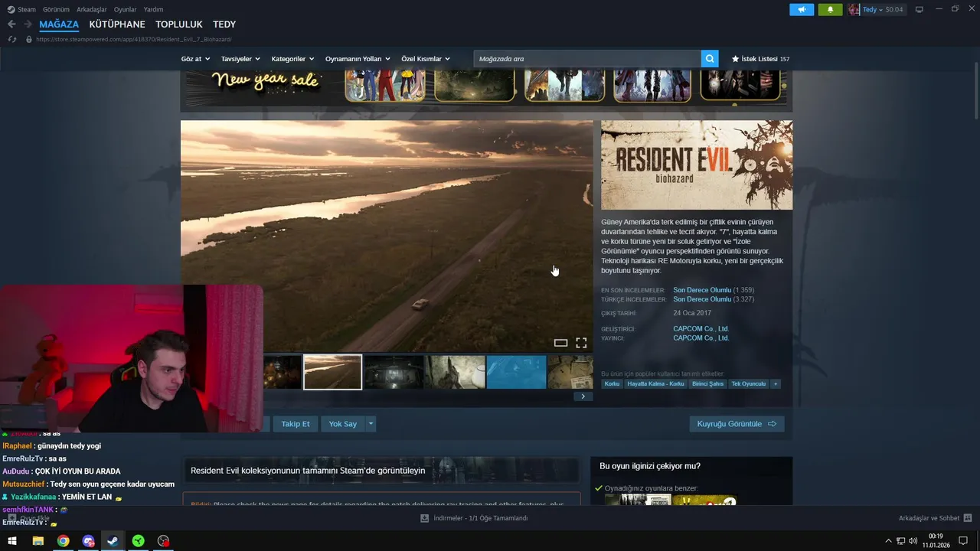
Task: Go forward with the right arrow
Action: 28,24
